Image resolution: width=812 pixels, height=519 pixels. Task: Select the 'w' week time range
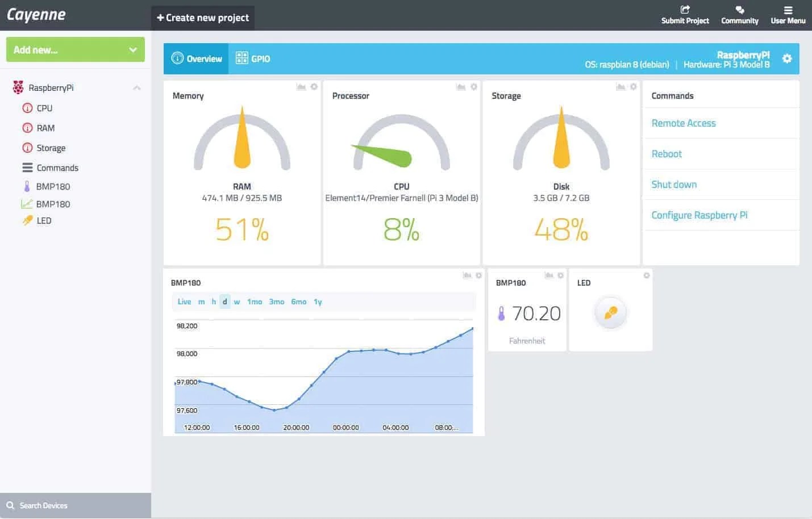[x=237, y=302]
